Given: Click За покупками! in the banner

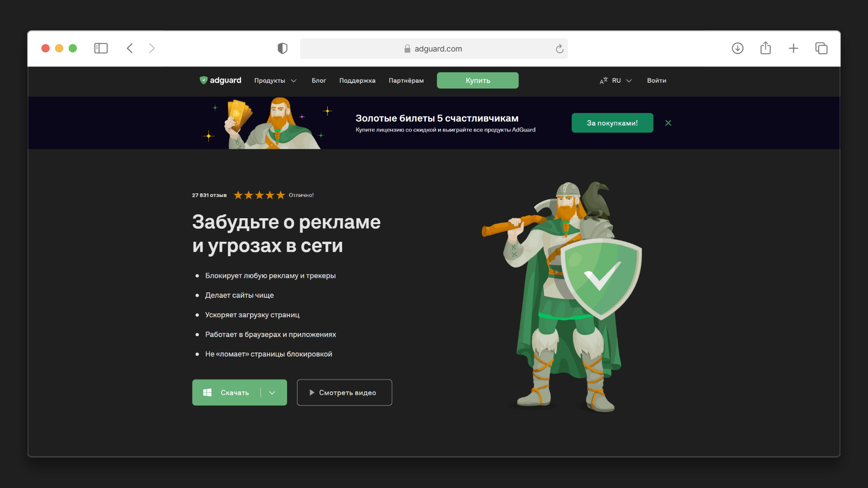Looking at the screenshot, I should tap(612, 122).
